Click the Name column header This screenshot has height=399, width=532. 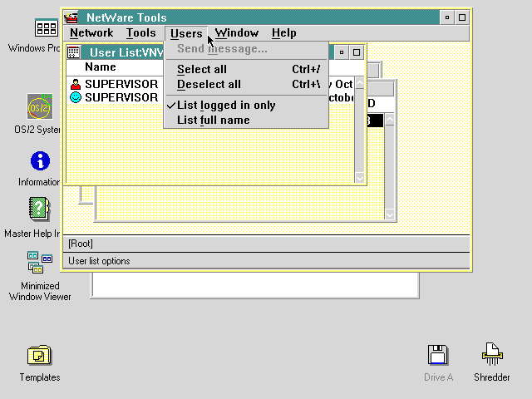pyautogui.click(x=101, y=67)
